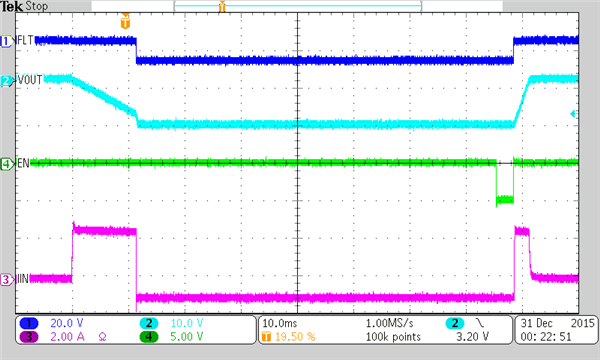Screen dimensions: 600x360
Task: Click the channel 3 IIN ground marker
Action: [x=7, y=279]
